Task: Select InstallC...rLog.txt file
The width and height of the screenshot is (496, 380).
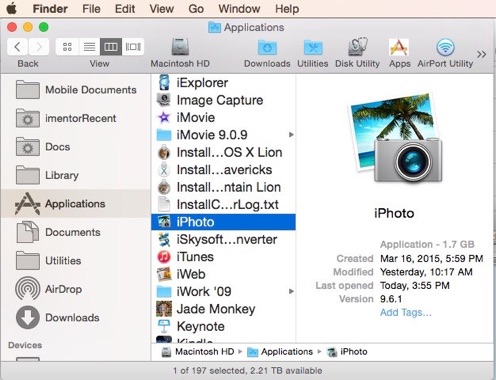Action: click(x=223, y=205)
